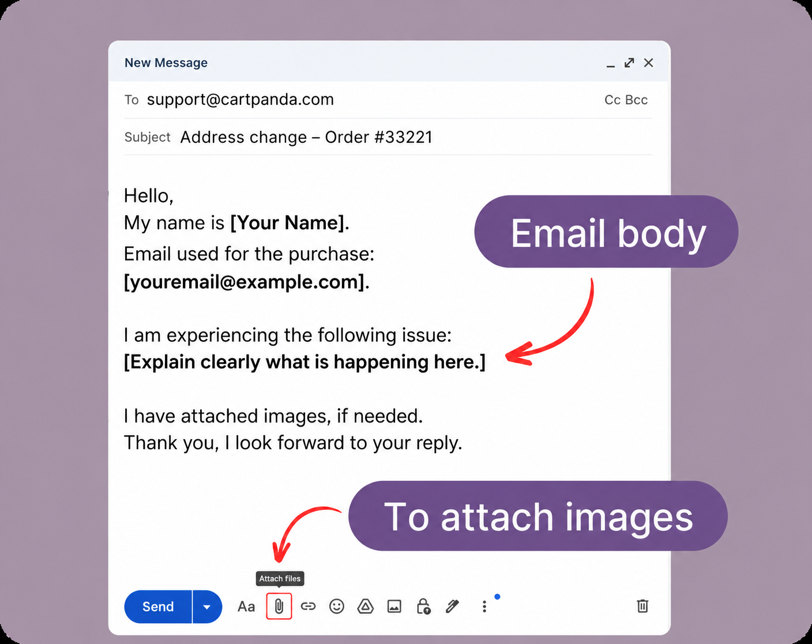Add Cc recipients
This screenshot has width=812, height=644.
coord(612,100)
